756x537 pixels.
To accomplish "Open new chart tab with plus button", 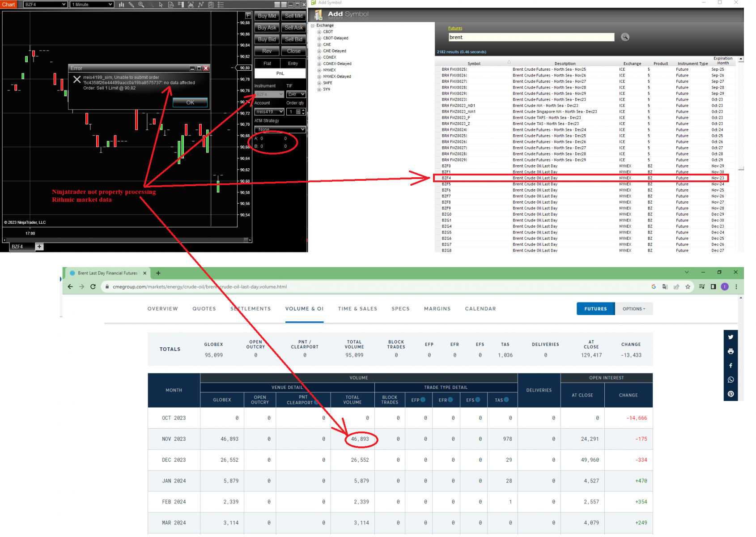I will click(x=39, y=247).
